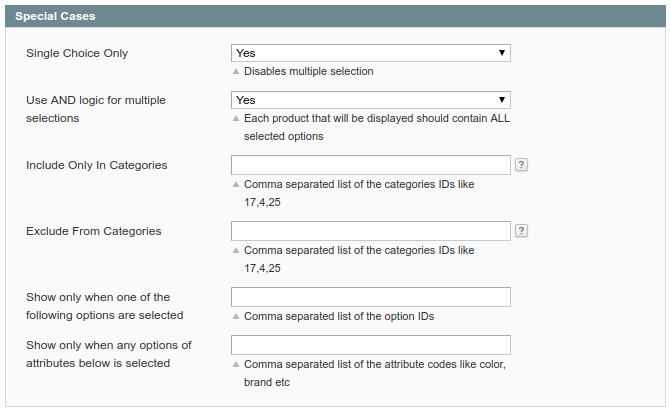The width and height of the screenshot is (670, 412).
Task: Expand Use AND logic for multiple selections dropdown
Action: pos(370,100)
